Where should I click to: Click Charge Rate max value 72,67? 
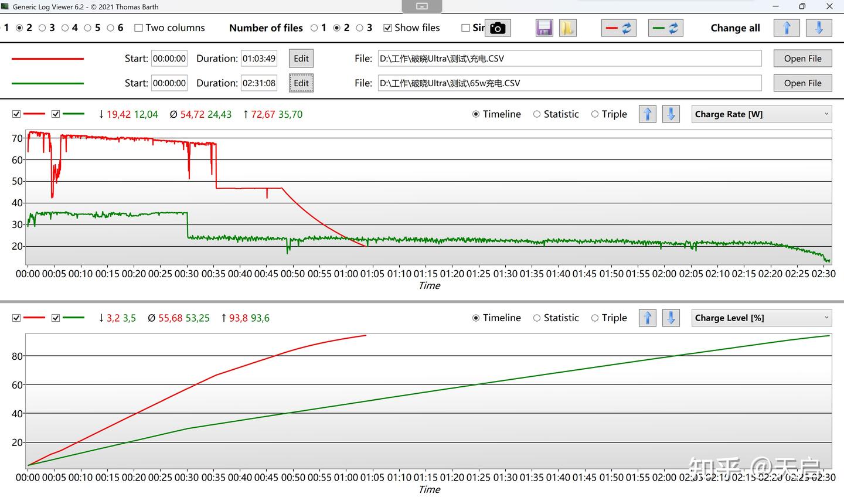click(x=263, y=114)
